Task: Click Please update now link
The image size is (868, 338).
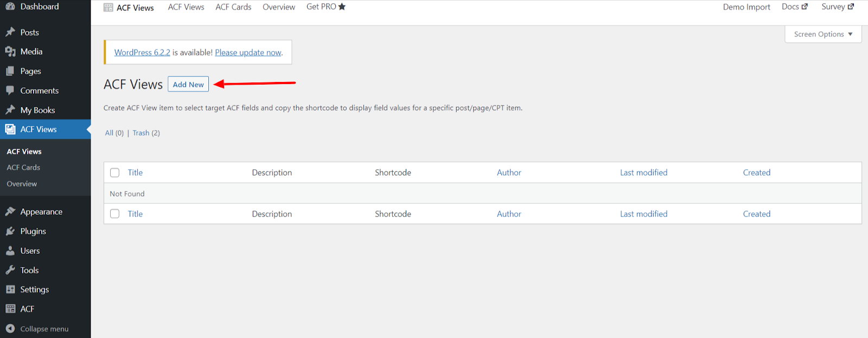Action: click(x=248, y=53)
